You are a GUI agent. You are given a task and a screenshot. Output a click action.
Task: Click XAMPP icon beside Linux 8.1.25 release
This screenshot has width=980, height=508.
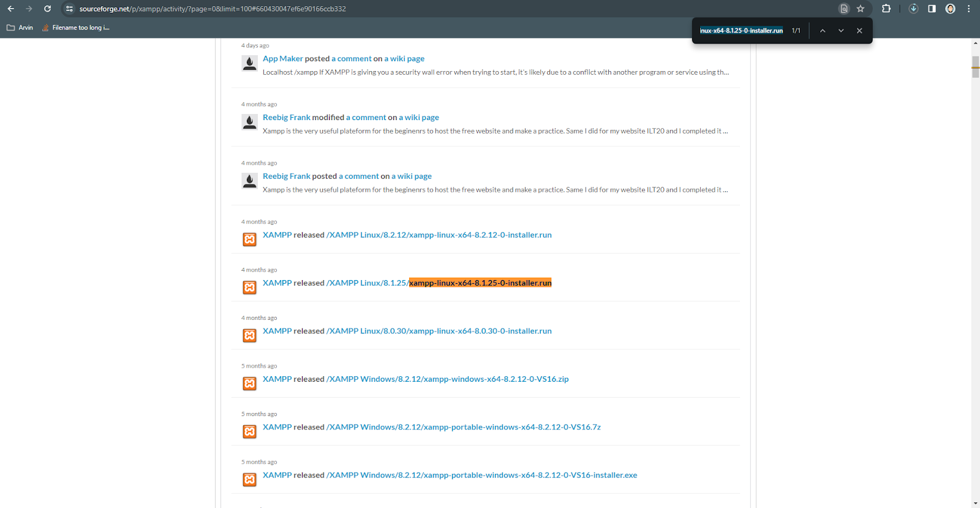[x=249, y=287]
